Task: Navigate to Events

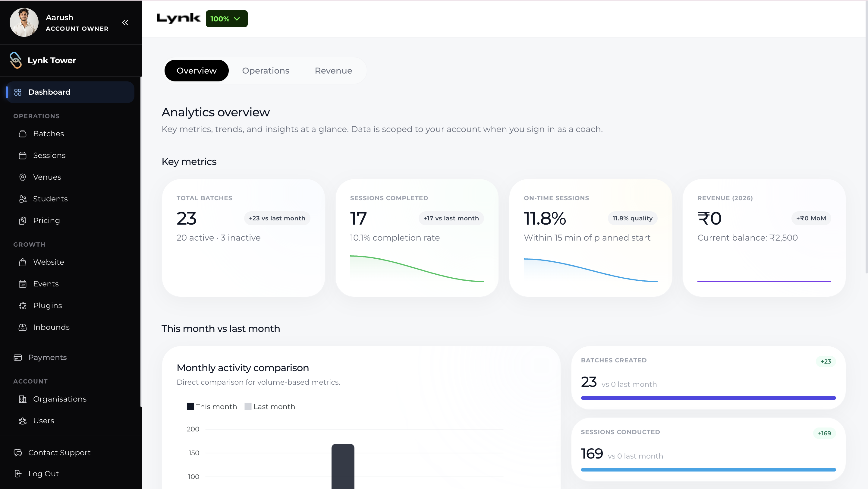Action: 46,284
